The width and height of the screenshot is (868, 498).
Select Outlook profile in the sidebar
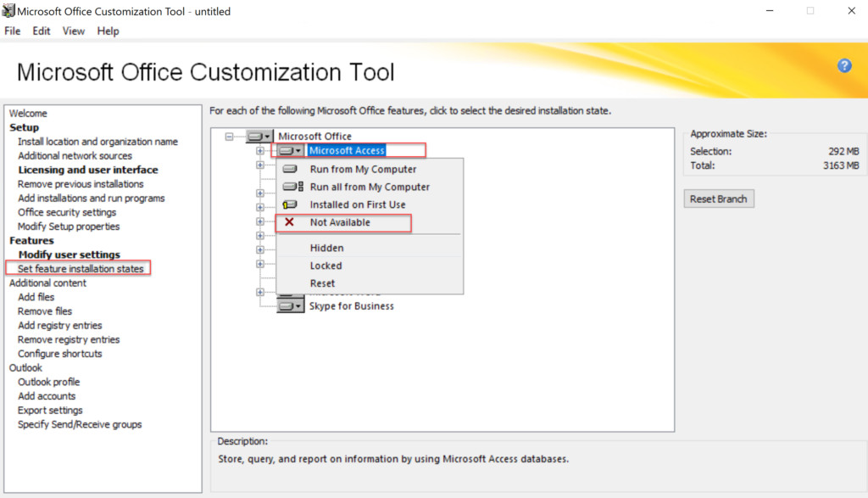tap(48, 382)
